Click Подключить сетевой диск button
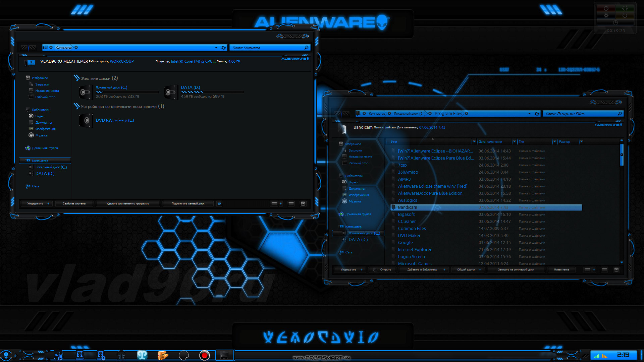The height and width of the screenshot is (362, 644). [188, 203]
